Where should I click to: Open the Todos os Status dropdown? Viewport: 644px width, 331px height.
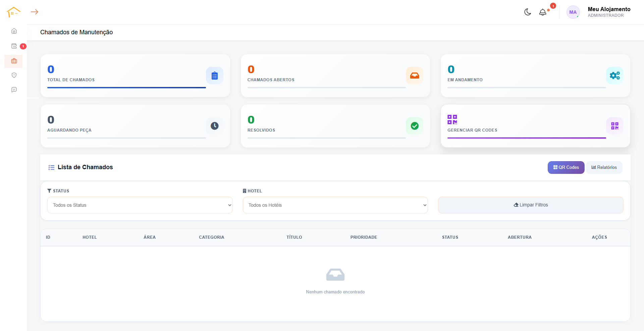click(x=140, y=205)
